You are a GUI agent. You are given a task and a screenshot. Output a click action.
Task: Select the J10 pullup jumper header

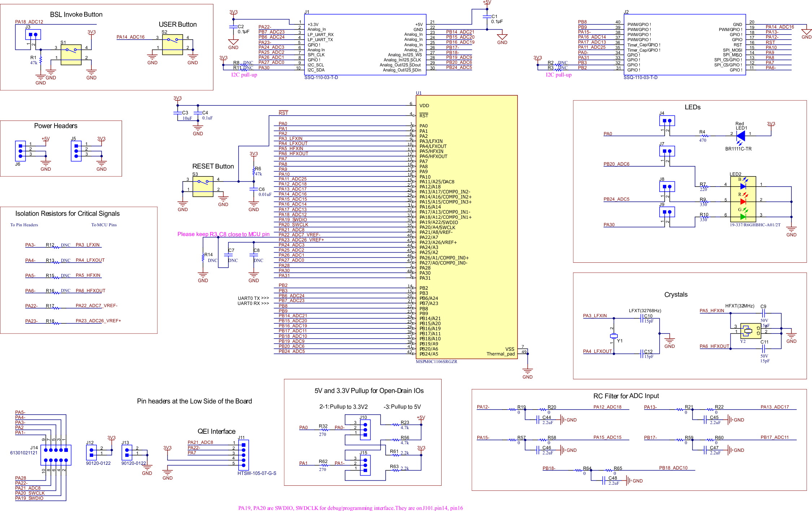[365, 429]
